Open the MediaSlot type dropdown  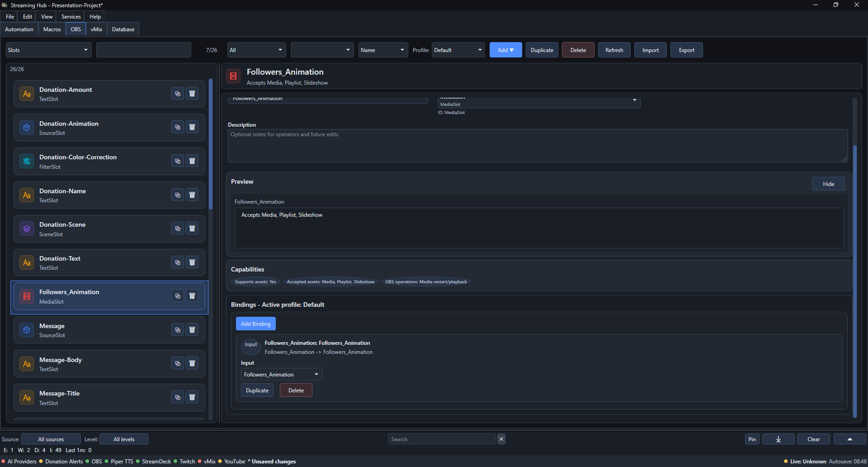click(539, 102)
